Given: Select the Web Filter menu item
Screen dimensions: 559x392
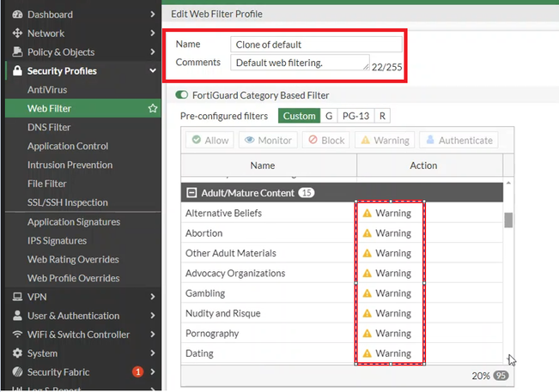Looking at the screenshot, I should (83, 108).
